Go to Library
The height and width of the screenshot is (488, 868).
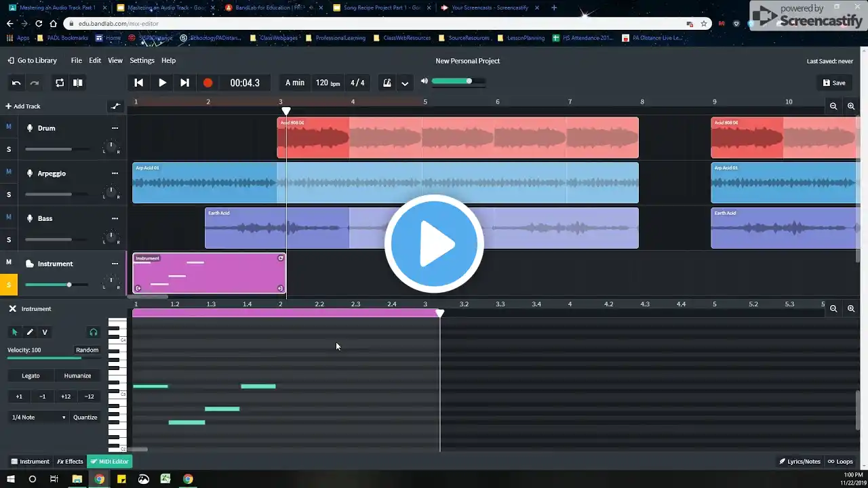pos(32,60)
